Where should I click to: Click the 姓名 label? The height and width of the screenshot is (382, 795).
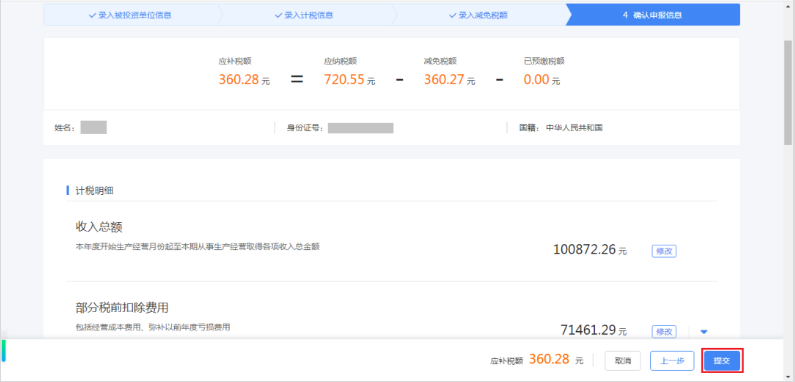click(65, 128)
